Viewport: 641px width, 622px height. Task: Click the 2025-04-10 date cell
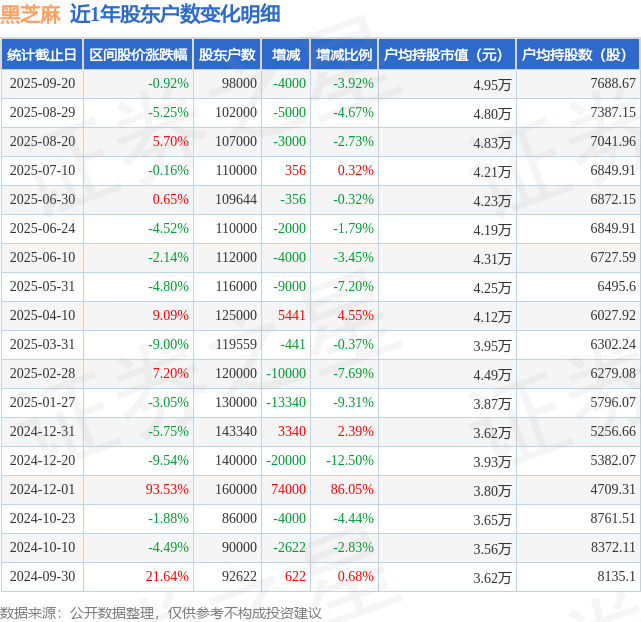pyautogui.click(x=42, y=316)
